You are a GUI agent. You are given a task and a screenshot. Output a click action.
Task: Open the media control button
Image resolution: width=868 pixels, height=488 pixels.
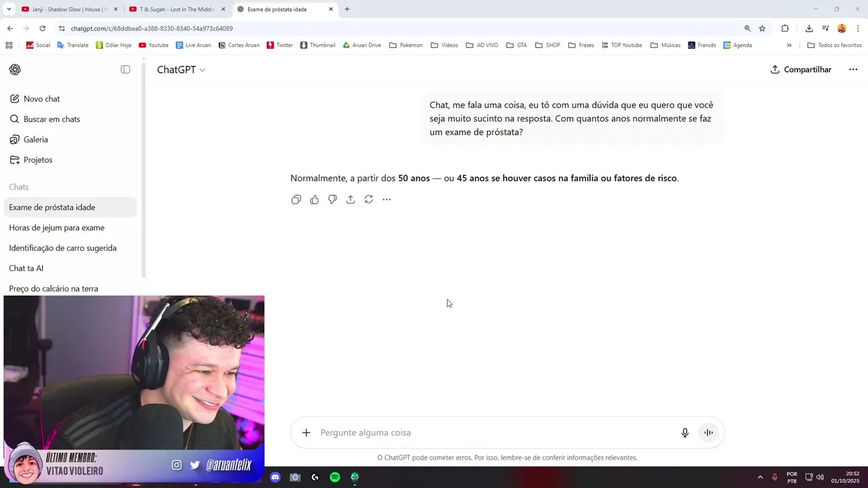click(825, 28)
